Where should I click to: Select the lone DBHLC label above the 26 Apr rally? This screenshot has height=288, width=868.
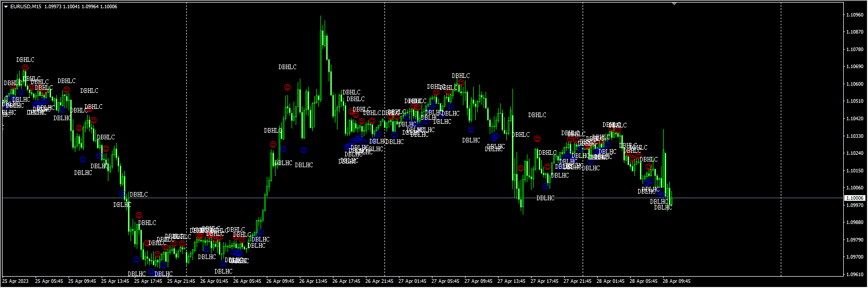click(x=287, y=67)
